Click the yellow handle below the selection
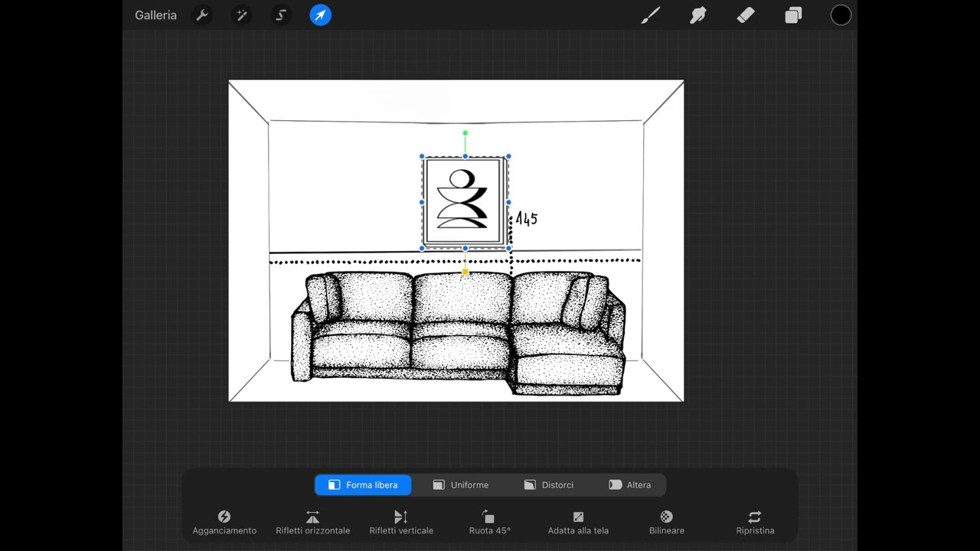 (x=465, y=271)
